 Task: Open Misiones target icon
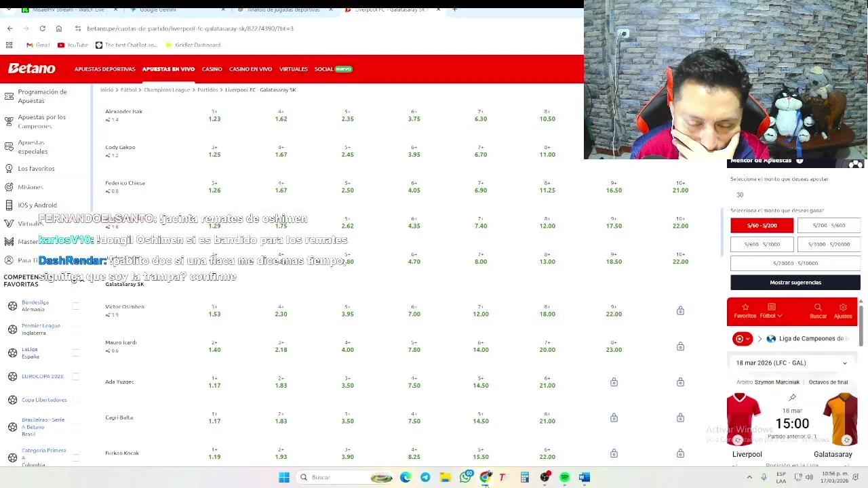pyautogui.click(x=9, y=186)
